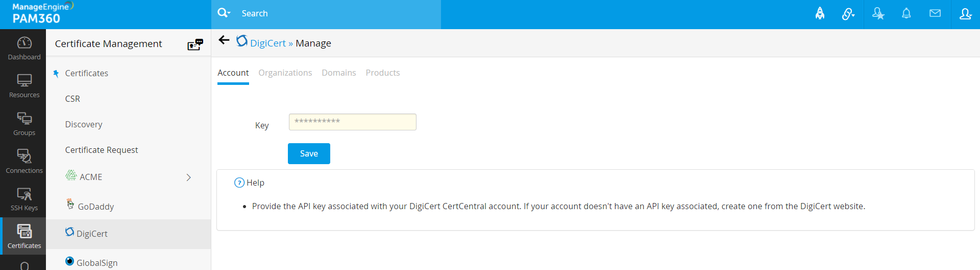
Task: Switch to the Domains tab
Action: point(338,73)
